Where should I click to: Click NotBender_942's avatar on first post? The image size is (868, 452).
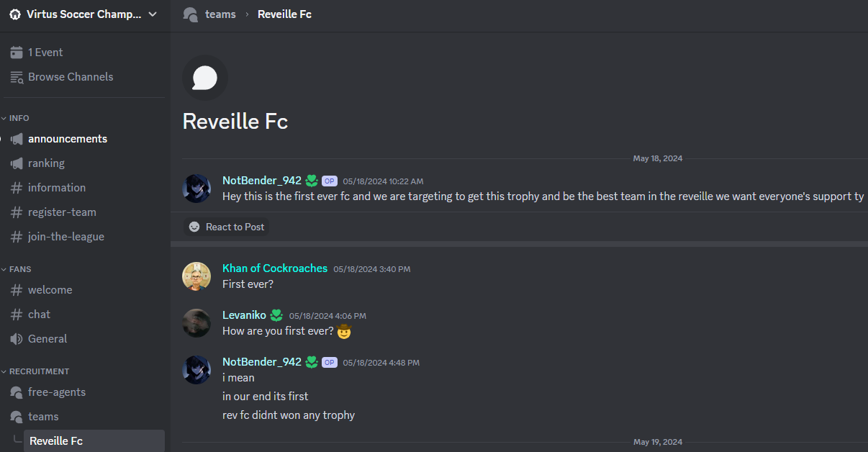[x=196, y=189]
